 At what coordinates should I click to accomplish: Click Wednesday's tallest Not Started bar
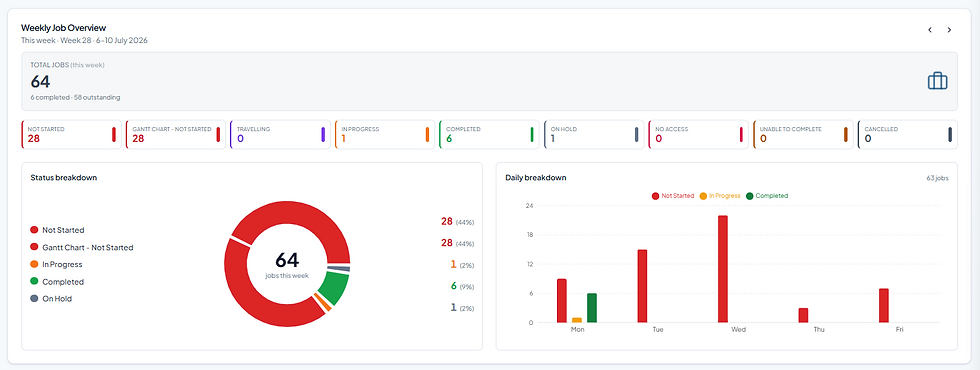tap(723, 269)
